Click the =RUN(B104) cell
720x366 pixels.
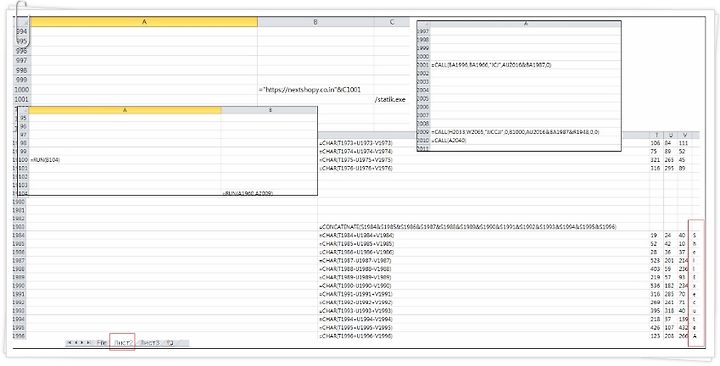tap(45, 160)
